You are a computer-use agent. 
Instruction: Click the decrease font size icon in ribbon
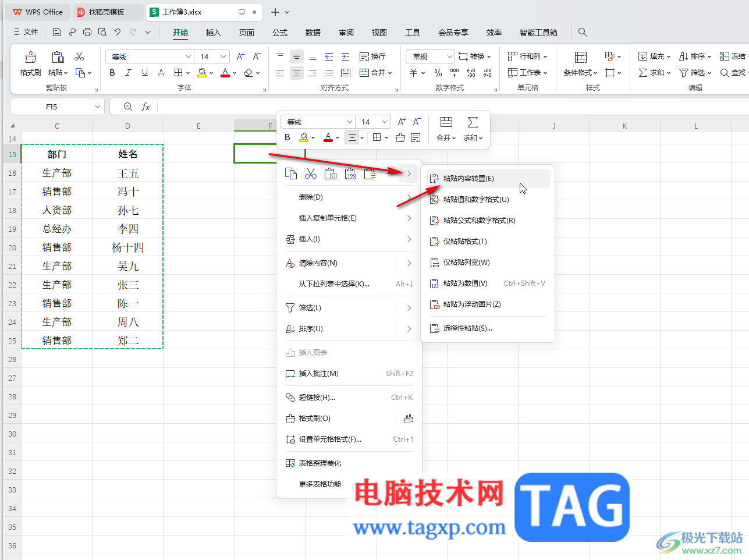(257, 56)
